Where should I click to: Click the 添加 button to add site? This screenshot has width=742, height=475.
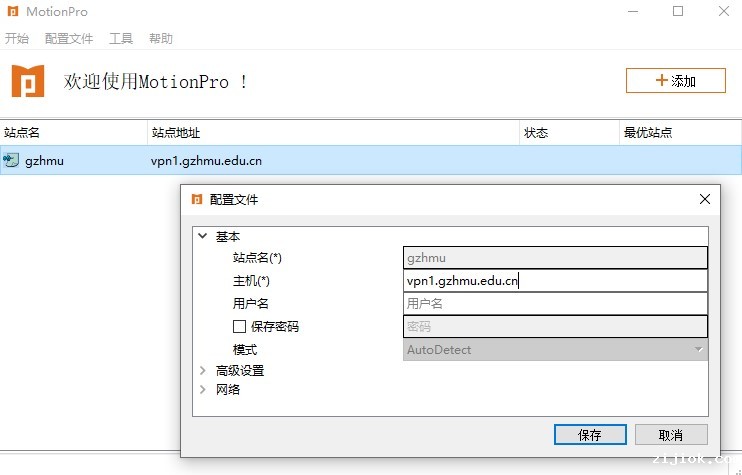tap(675, 81)
